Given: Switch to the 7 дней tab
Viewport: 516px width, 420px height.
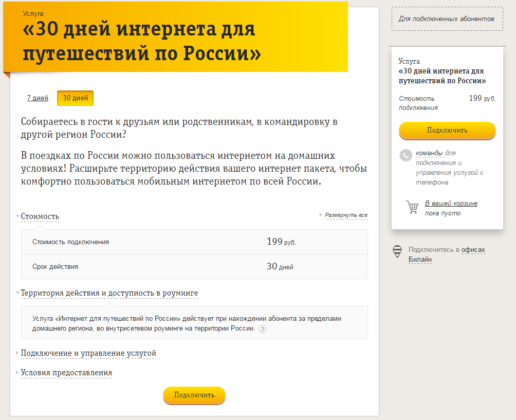Looking at the screenshot, I should [x=38, y=98].
